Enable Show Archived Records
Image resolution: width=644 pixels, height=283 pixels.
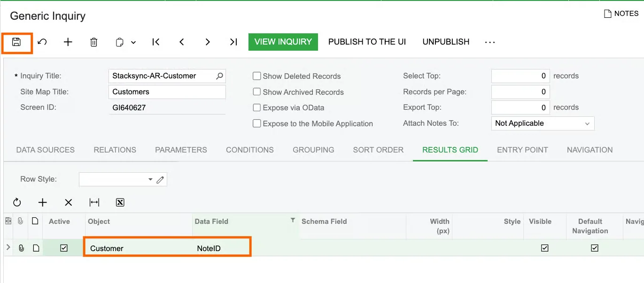256,92
